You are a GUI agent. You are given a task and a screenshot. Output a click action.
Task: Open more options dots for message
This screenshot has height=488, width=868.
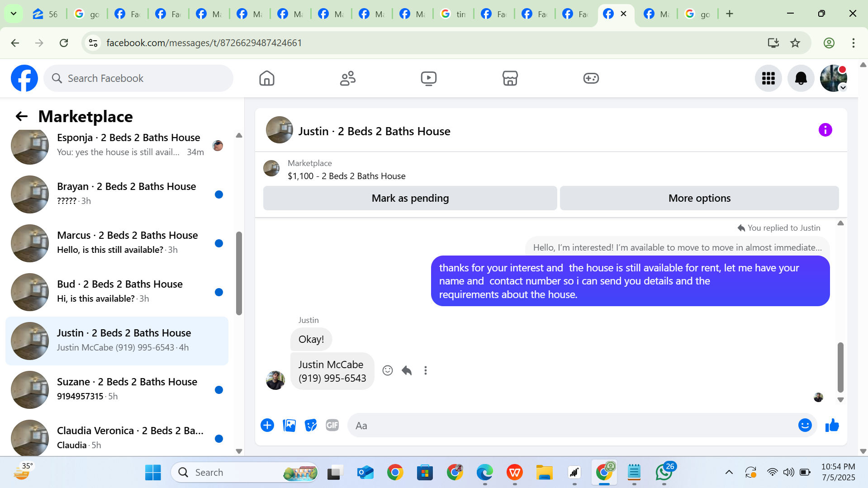pyautogui.click(x=426, y=370)
